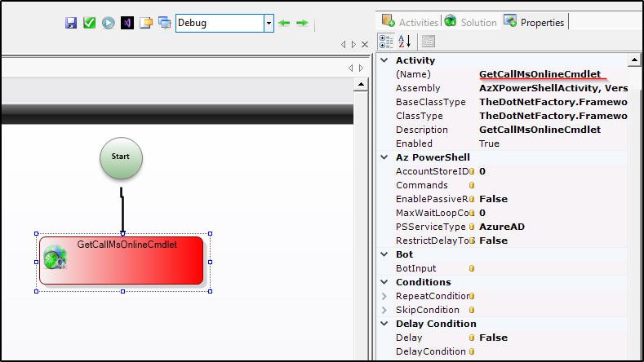The image size is (644, 362).
Task: Click the green forward arrow
Action: tap(302, 23)
